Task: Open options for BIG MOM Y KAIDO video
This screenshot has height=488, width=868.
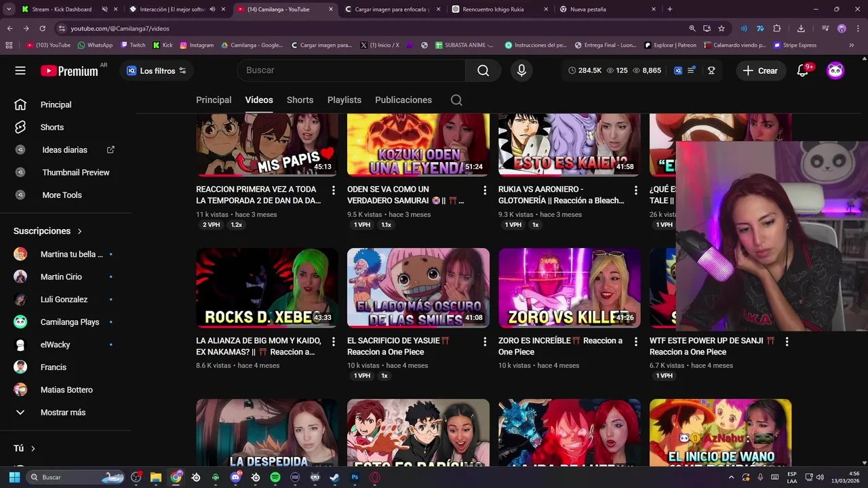Action: pos(333,342)
